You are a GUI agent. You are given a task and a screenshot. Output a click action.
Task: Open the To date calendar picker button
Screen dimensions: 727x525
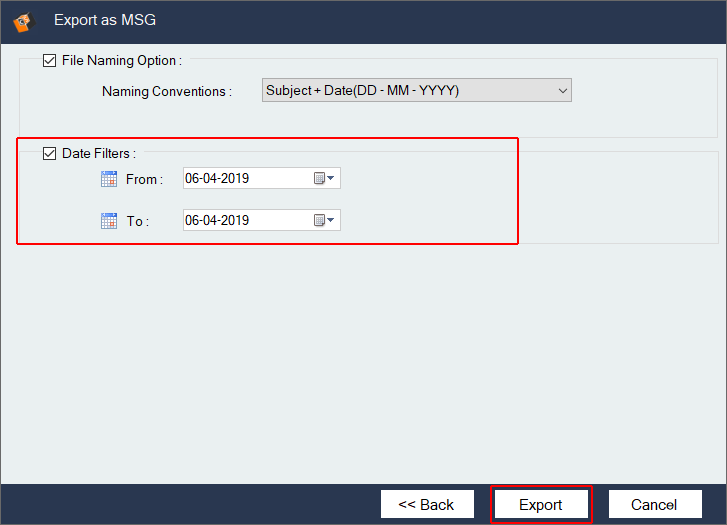325,221
